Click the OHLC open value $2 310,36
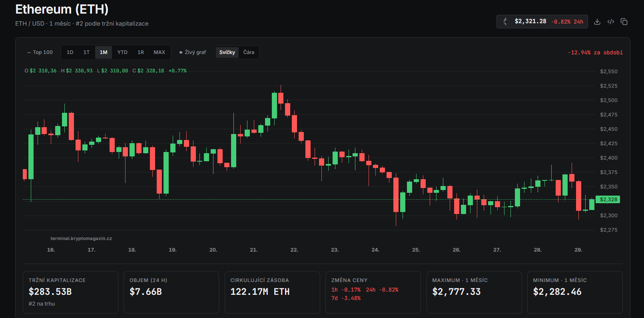644x318 pixels. coord(43,71)
